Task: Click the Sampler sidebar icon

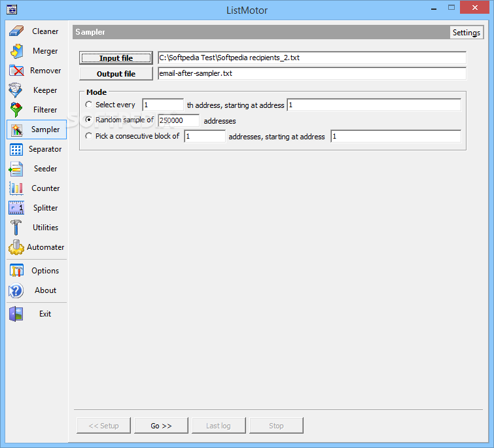Action: (16, 129)
